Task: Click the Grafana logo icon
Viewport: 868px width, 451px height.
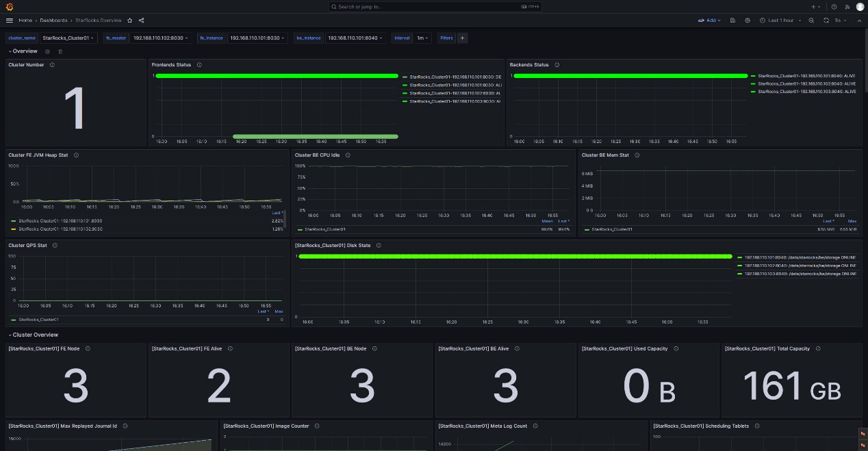Action: pos(9,7)
